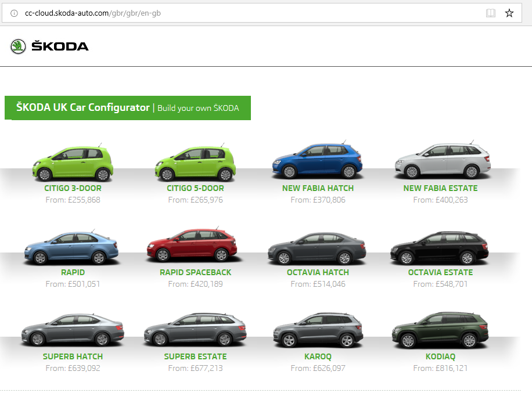Click price text From: £400,263
The image size is (532, 393).
tap(440, 200)
